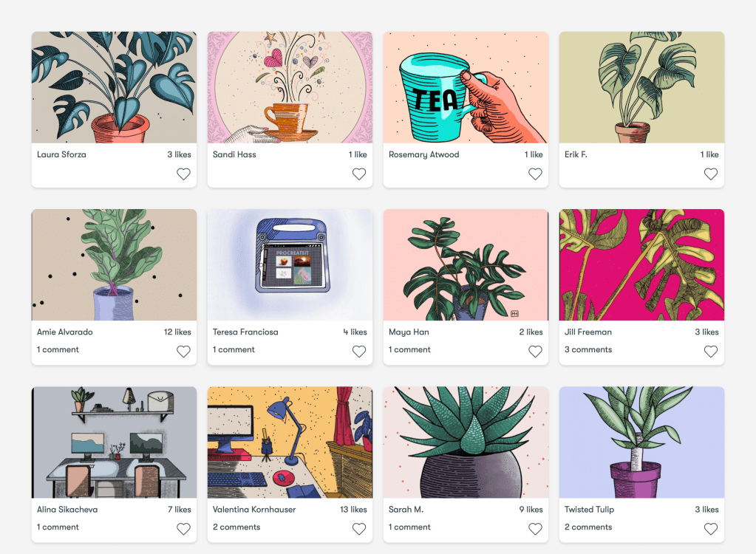The height and width of the screenshot is (554, 756).
Task: Open Jill Freeman's 3 comments
Action: click(x=588, y=349)
